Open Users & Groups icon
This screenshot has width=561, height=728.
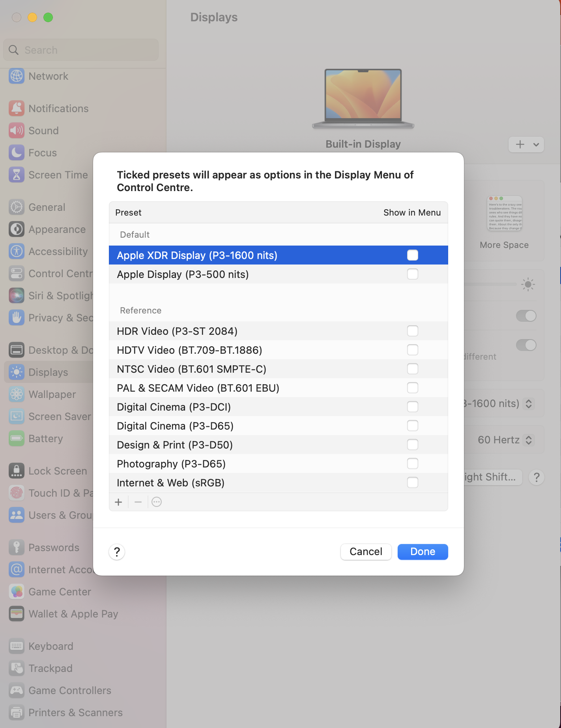tap(17, 515)
